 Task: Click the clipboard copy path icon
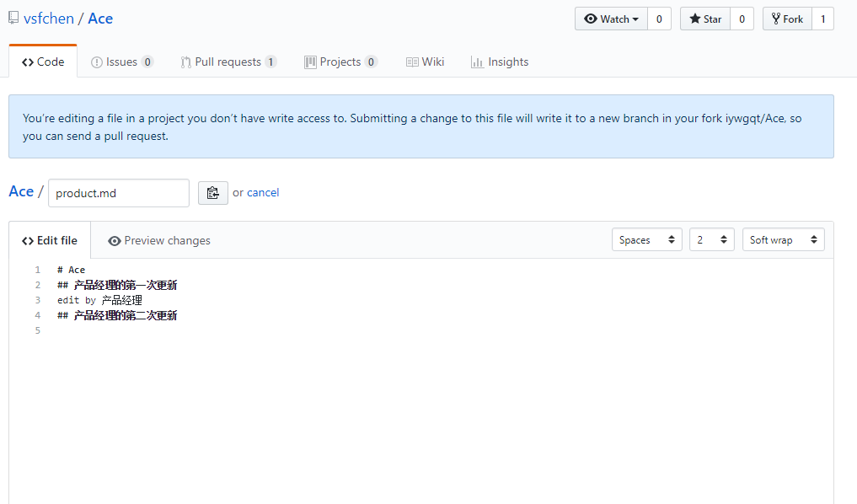pos(212,193)
